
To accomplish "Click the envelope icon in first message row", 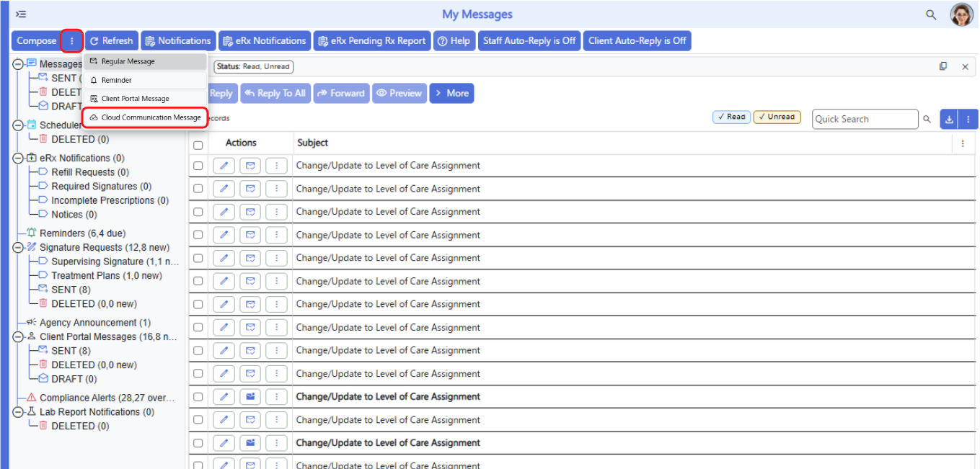I will tap(250, 166).
